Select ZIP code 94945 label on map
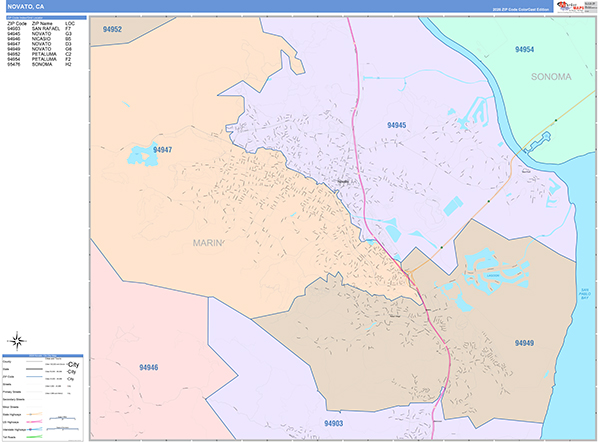The height and width of the screenshot is (442, 600). [397, 125]
